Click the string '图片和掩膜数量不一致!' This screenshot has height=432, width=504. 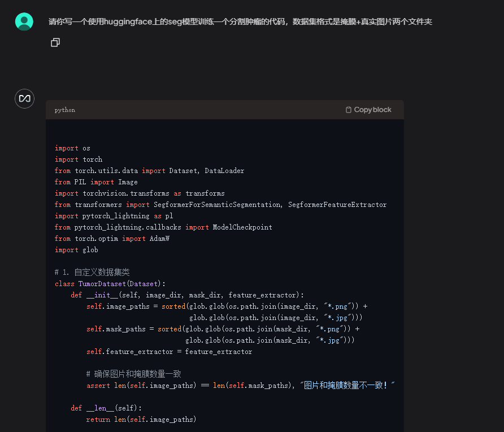coord(347,386)
